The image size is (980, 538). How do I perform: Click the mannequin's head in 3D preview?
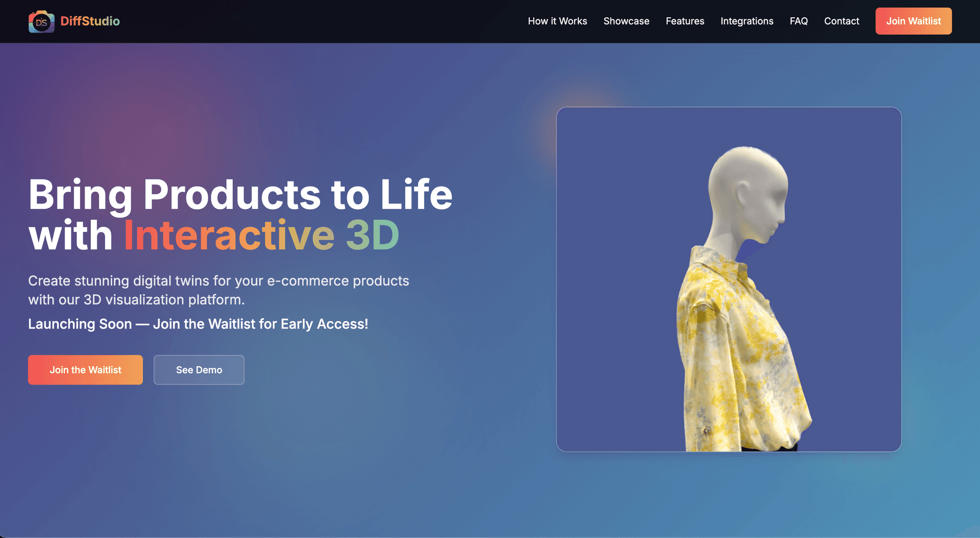[749, 189]
